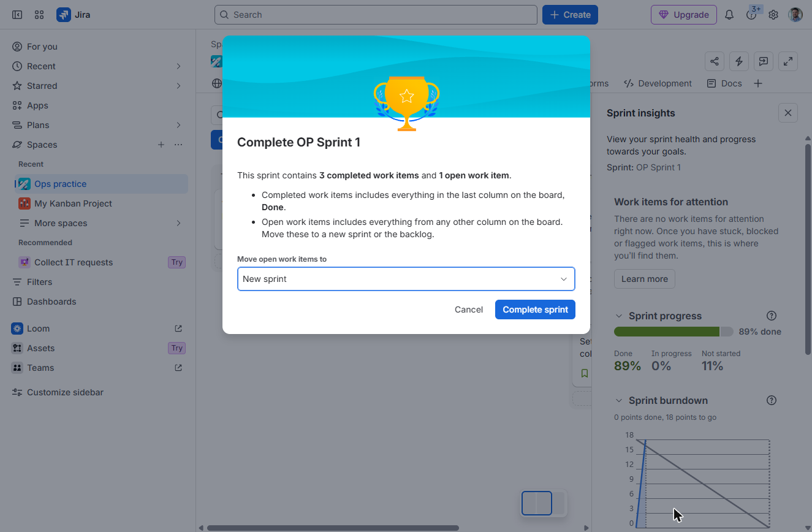Viewport: 812px width, 532px height.
Task: Click the Create button
Action: pyautogui.click(x=570, y=15)
